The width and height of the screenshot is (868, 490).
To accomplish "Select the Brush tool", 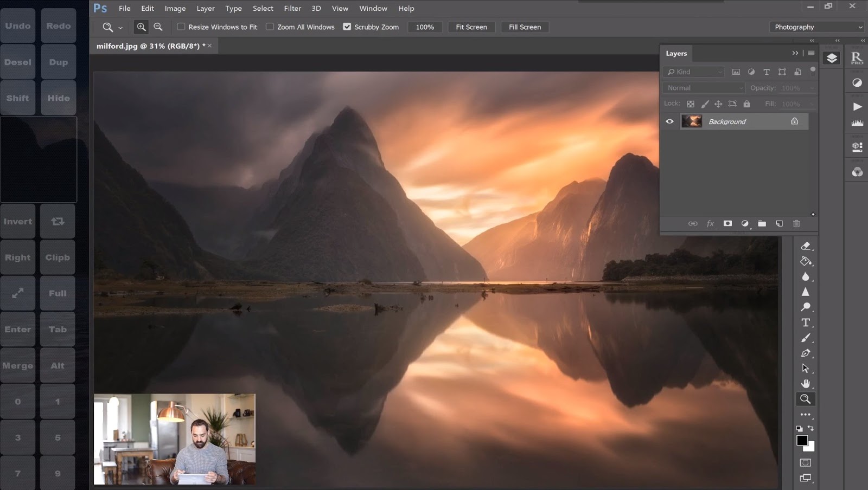I will point(806,338).
